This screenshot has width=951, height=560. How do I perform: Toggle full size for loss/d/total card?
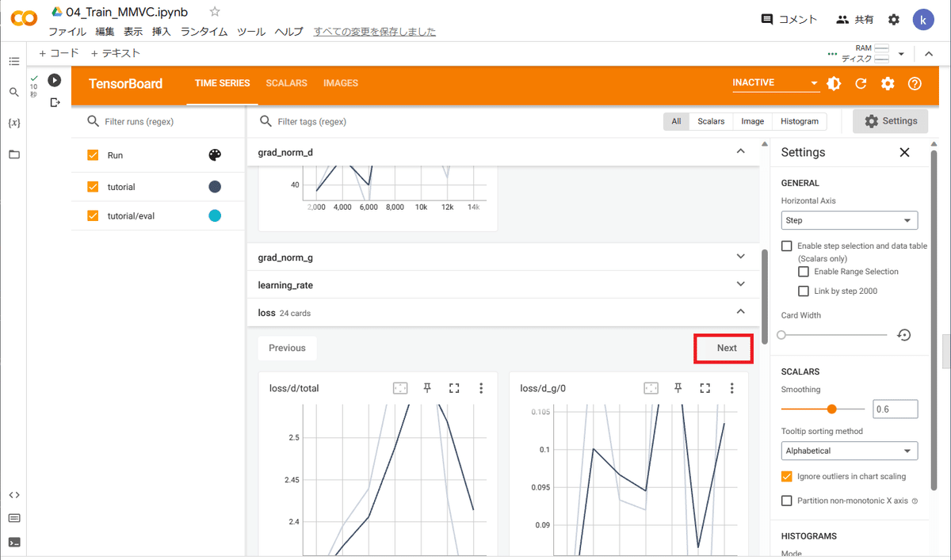point(454,388)
